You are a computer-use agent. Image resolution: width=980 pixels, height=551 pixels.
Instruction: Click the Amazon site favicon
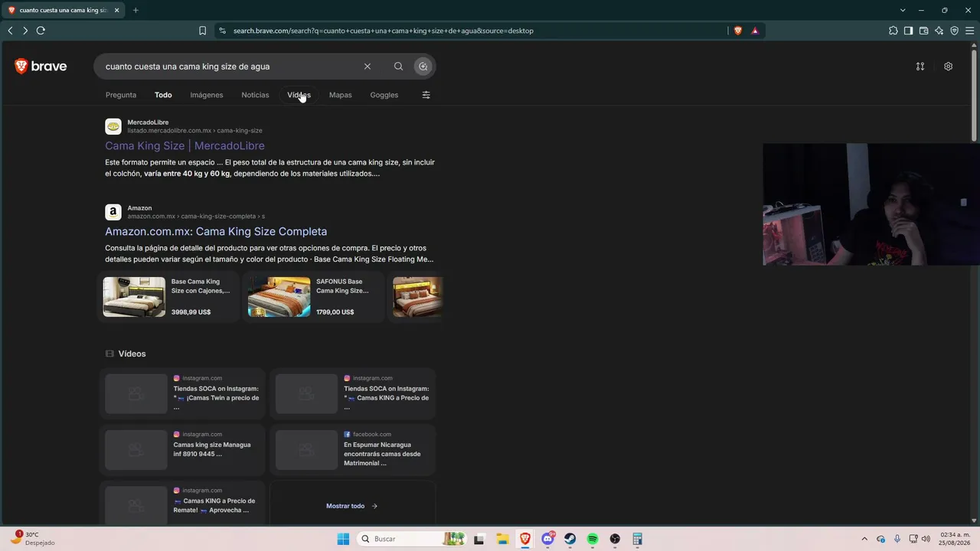tap(113, 212)
